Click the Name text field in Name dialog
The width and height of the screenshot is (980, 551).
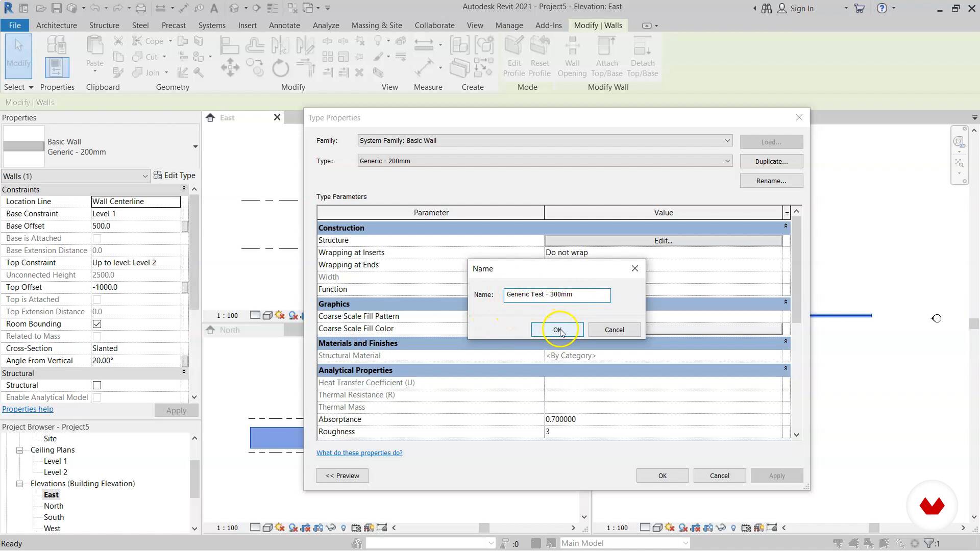(x=557, y=295)
